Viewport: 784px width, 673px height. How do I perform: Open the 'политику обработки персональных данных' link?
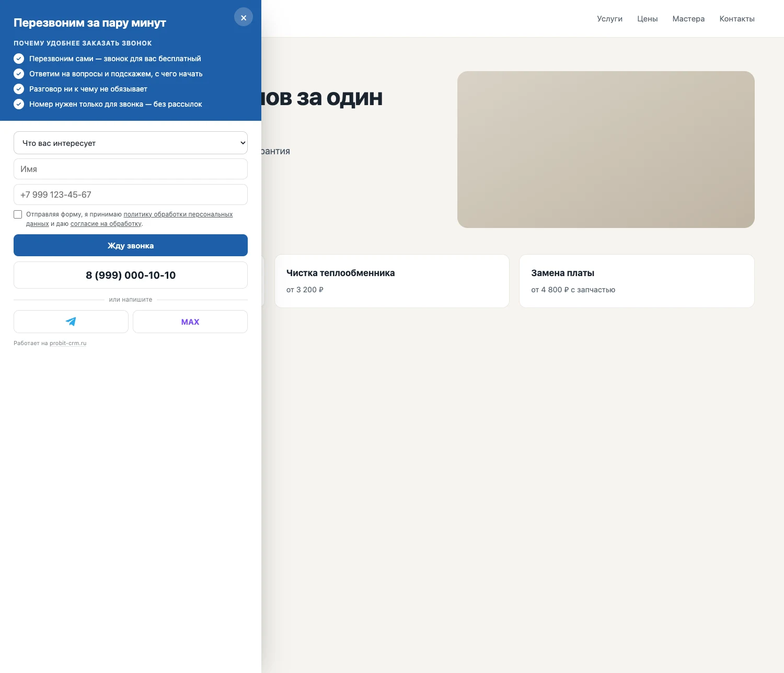tap(178, 214)
